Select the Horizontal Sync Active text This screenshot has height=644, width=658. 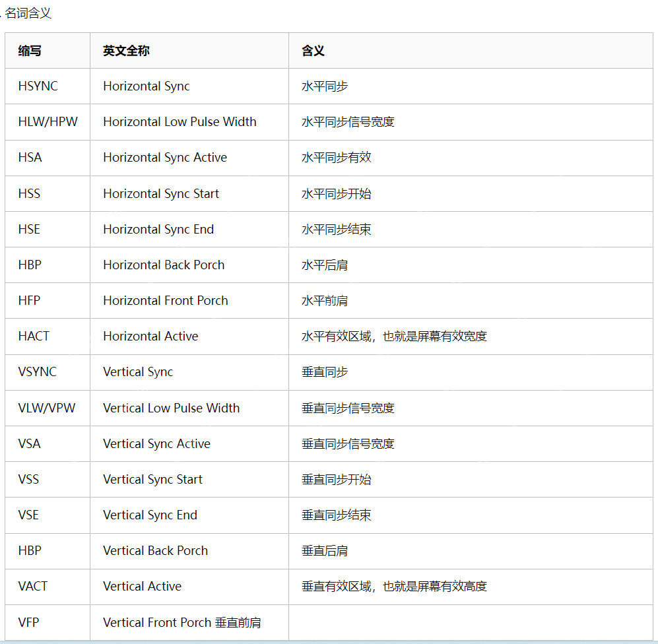click(164, 157)
